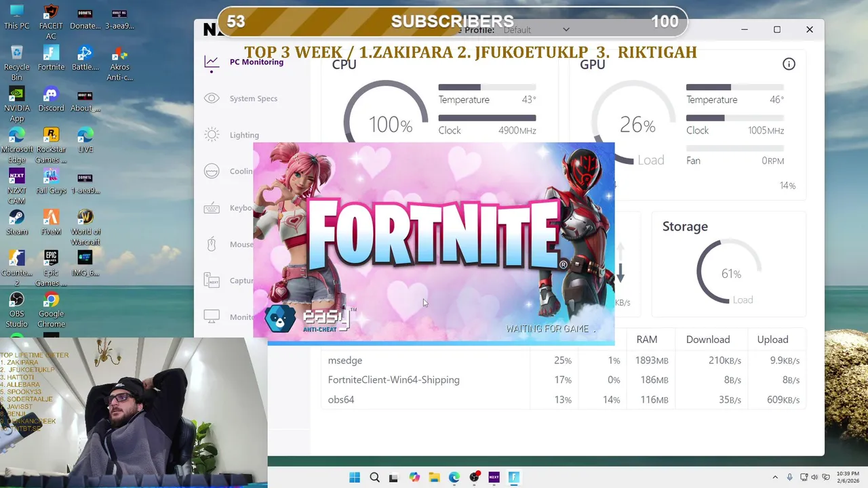The width and height of the screenshot is (868, 488).
Task: Click the GPU 26% load gauge
Action: point(634,123)
